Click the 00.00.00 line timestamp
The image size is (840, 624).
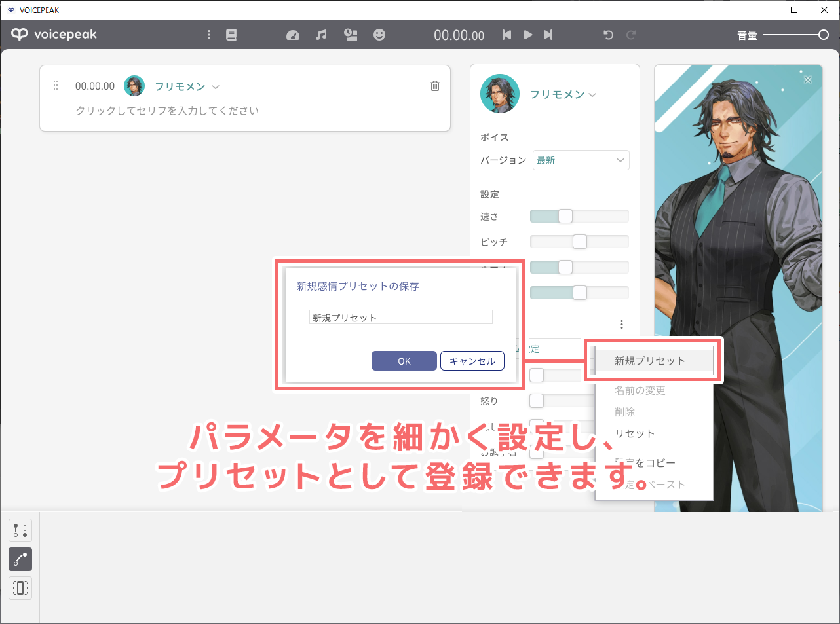(x=95, y=86)
